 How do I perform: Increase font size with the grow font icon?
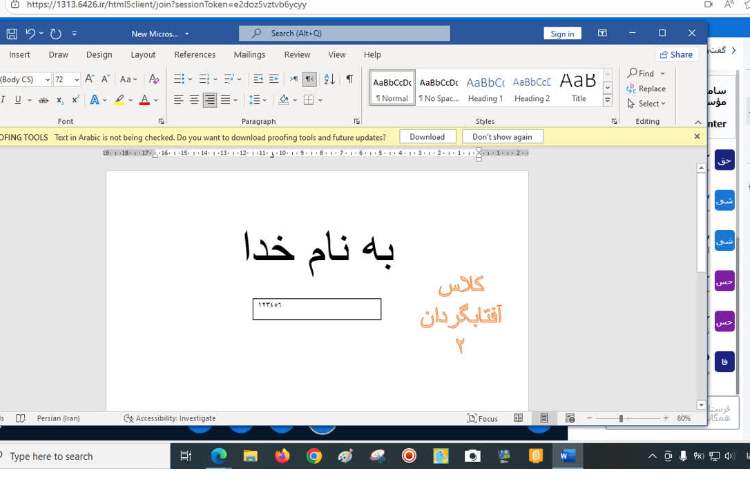coord(89,79)
